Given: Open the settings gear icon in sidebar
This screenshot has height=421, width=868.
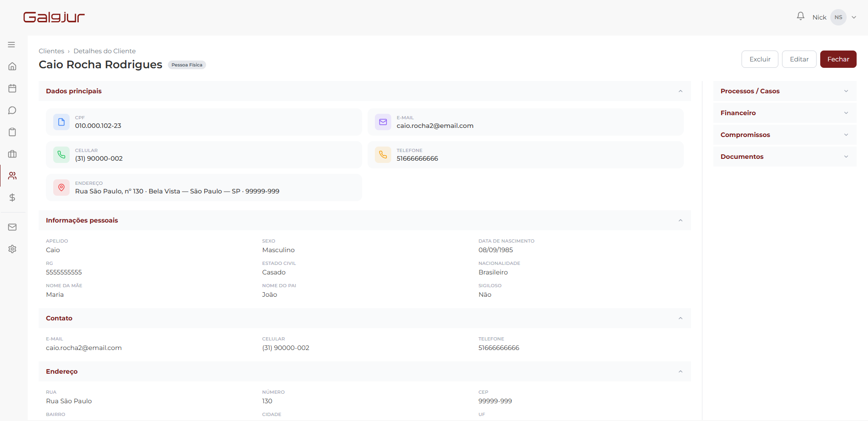Looking at the screenshot, I should (12, 249).
